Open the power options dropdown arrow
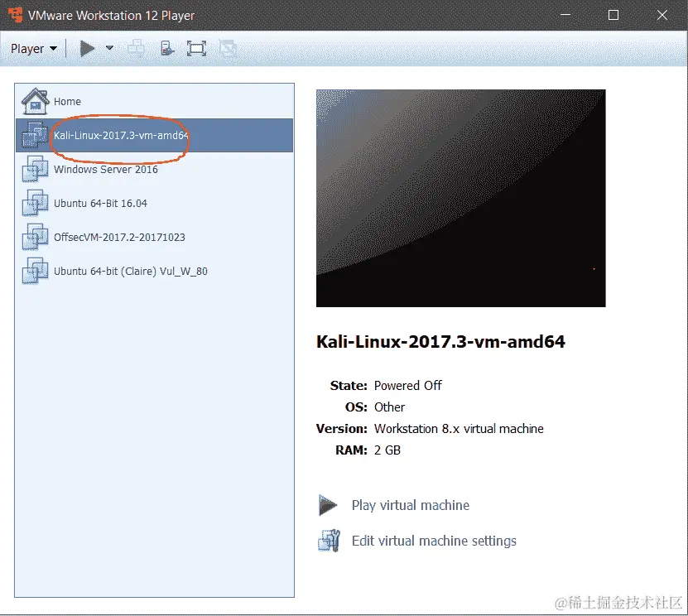The image size is (688, 616). pyautogui.click(x=109, y=48)
